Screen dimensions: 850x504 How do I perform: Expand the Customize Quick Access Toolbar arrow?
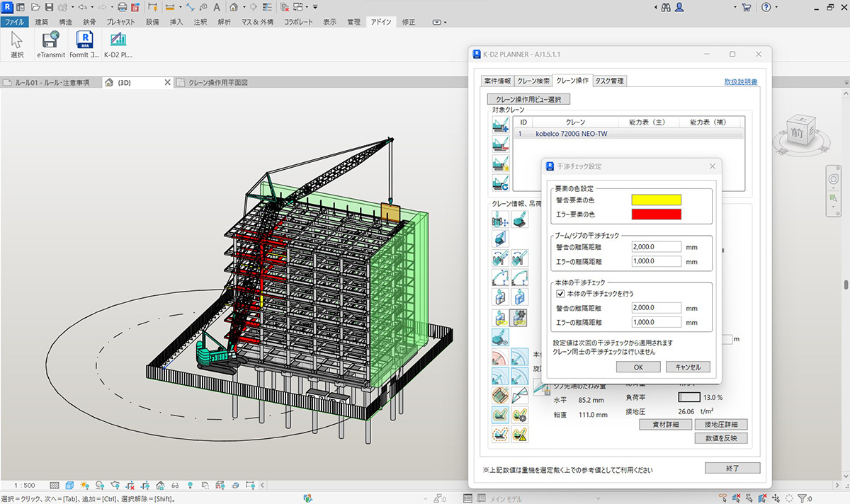pyautogui.click(x=317, y=7)
